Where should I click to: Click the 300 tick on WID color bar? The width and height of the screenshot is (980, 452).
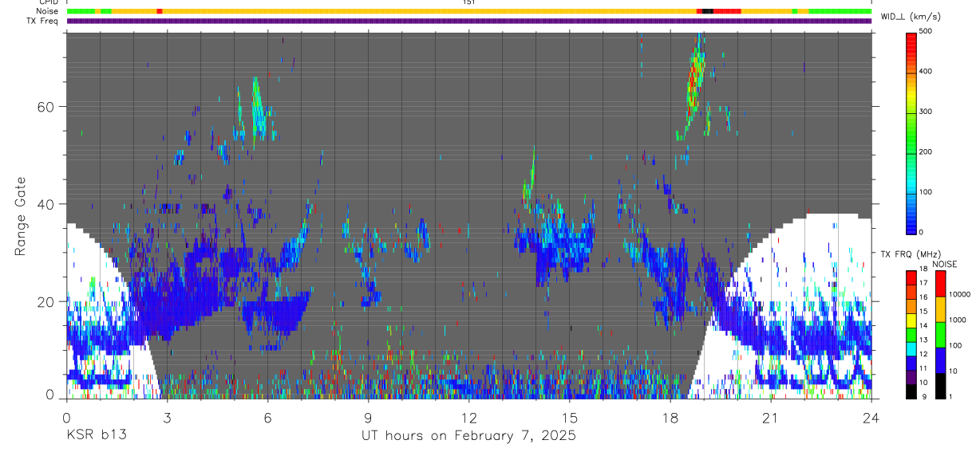tap(926, 112)
